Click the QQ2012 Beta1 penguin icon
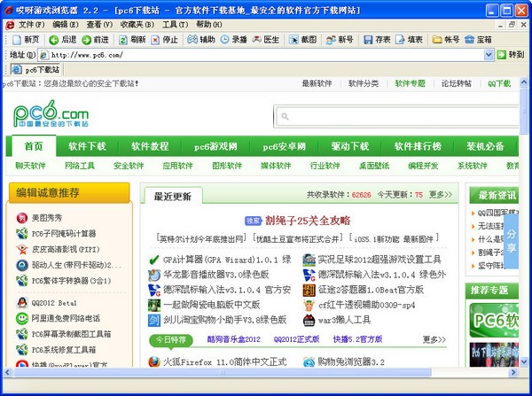Image resolution: width=532 pixels, height=396 pixels. (22, 302)
